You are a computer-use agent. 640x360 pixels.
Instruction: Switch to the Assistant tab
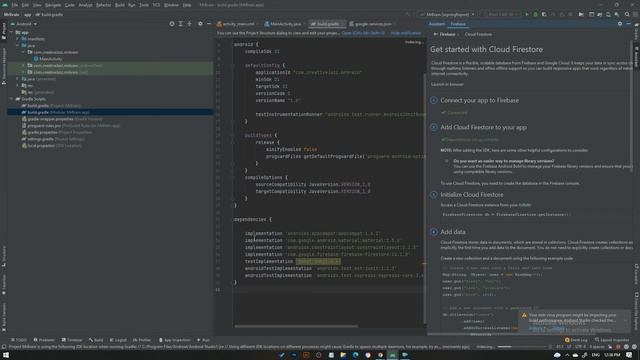click(x=436, y=24)
